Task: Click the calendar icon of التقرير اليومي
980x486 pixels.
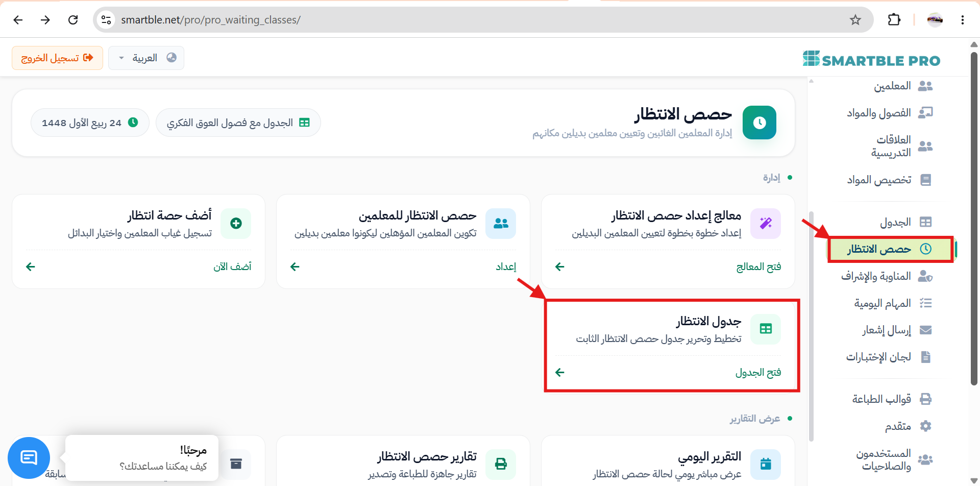Action: point(766,464)
